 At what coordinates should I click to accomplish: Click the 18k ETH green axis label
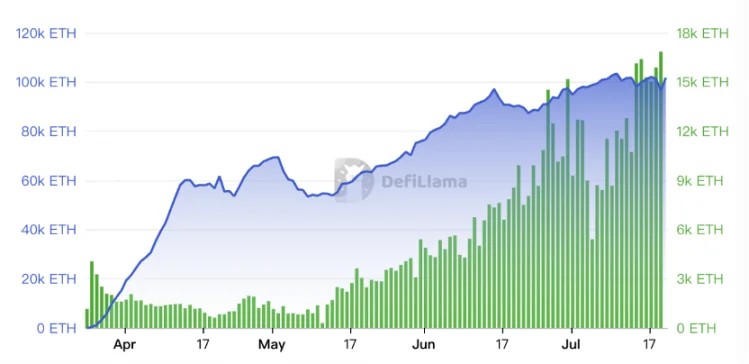click(702, 33)
